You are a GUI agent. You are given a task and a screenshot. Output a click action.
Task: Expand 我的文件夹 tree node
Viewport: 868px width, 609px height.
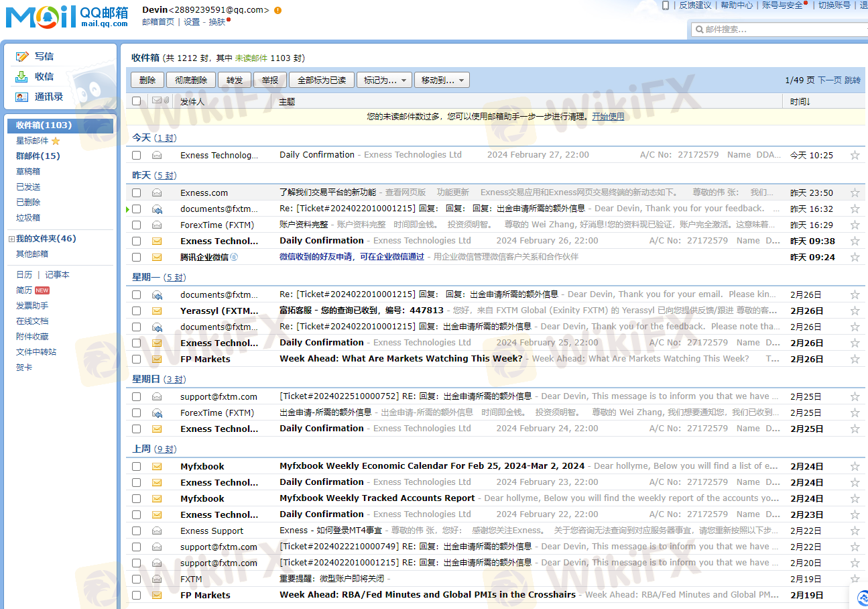[11, 239]
